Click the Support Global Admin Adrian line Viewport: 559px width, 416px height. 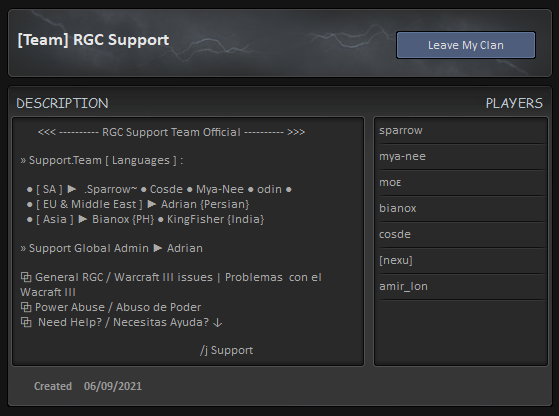(x=111, y=248)
